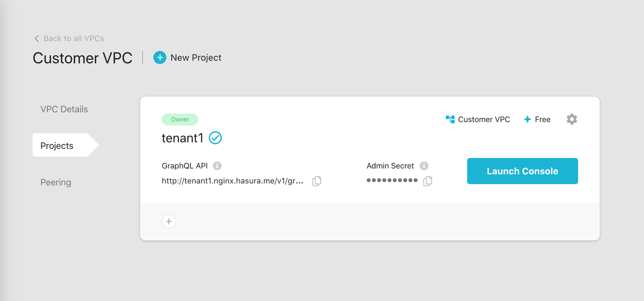
Task: Open the tenant1 project name
Action: click(182, 138)
